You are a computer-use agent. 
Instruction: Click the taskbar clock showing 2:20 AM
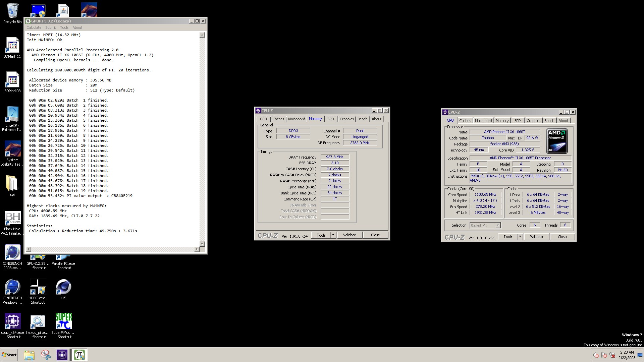coord(627,355)
